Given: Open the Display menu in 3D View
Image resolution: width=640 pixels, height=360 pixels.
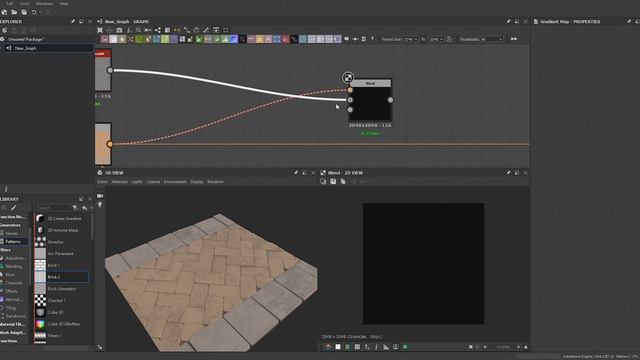Looking at the screenshot, I should point(197,182).
